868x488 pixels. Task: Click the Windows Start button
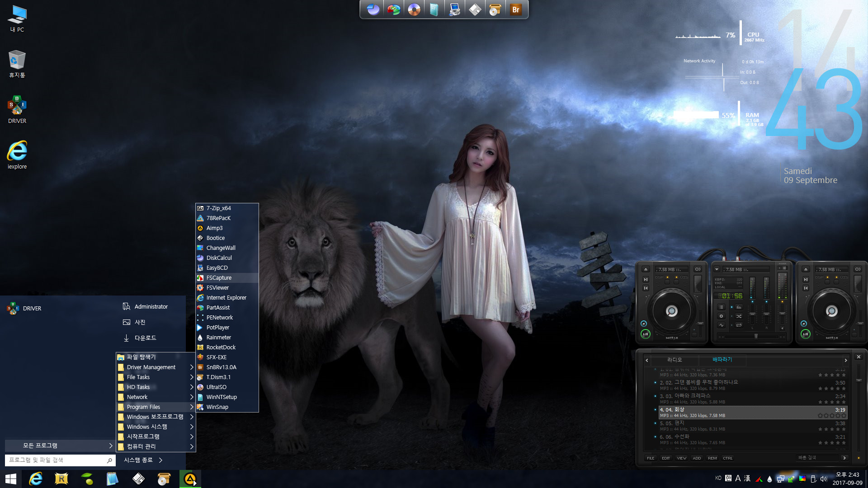10,479
